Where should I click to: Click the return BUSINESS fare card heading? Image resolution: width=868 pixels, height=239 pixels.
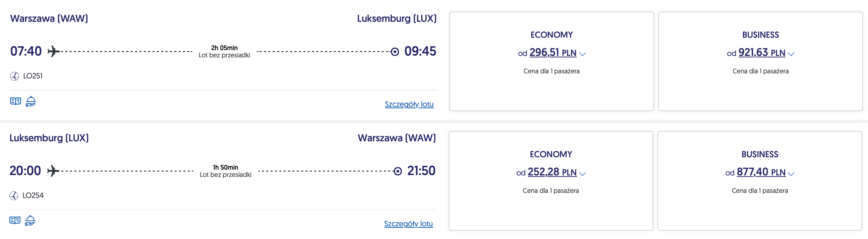coord(760,154)
